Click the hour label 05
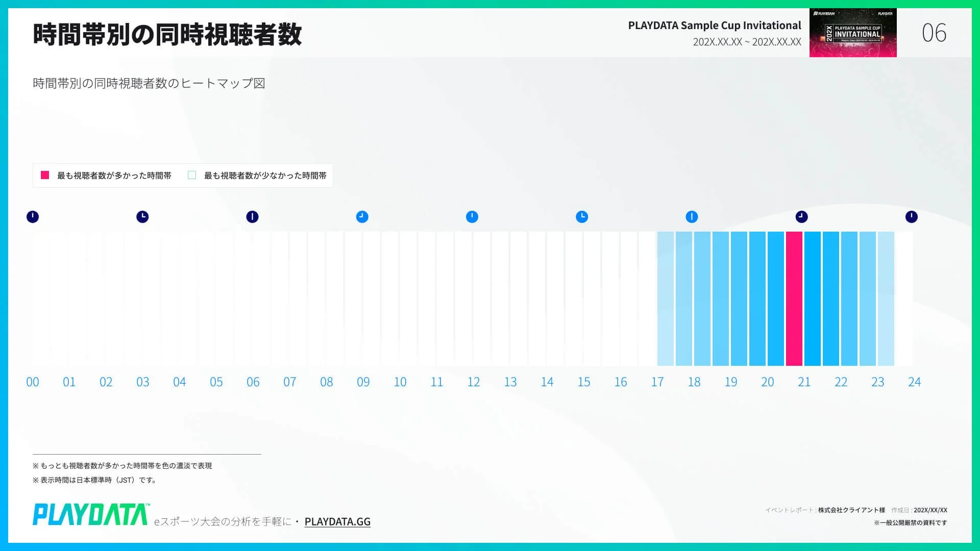 point(216,382)
